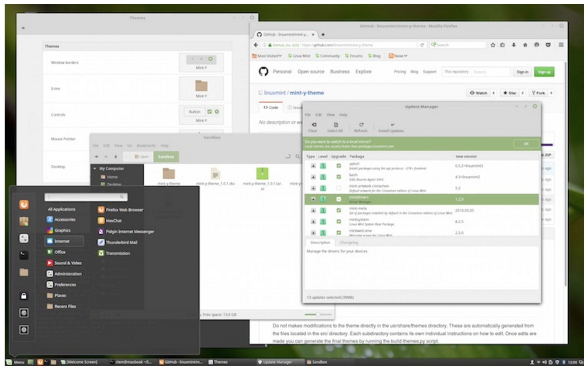
Task: Click the zoom slider in file manager status bar
Action: (318, 315)
